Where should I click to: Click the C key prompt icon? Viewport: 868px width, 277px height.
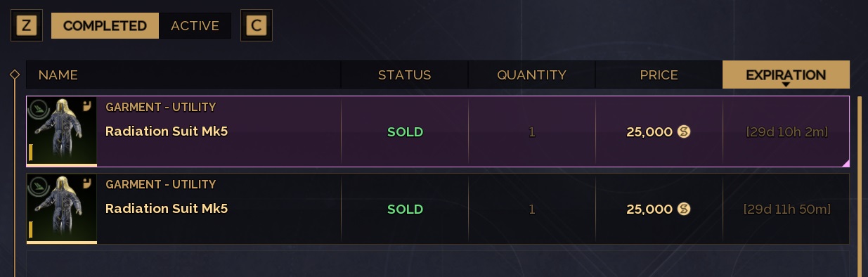[x=256, y=25]
